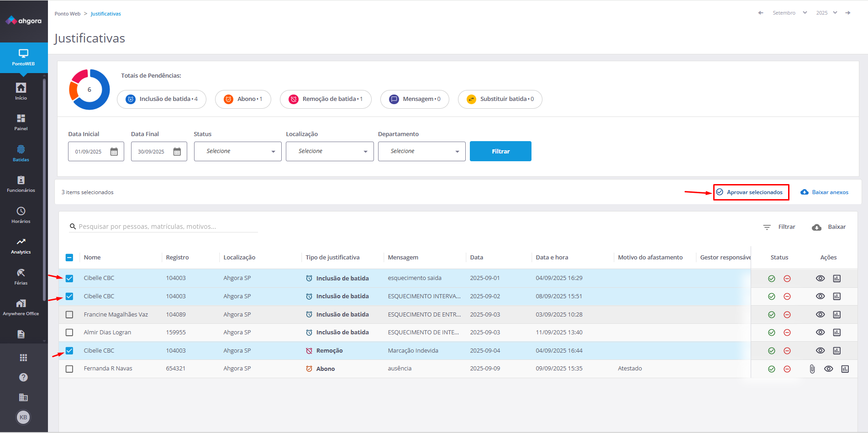
Task: View details eye icon for Cibelle CBC Remoção row
Action: pyautogui.click(x=820, y=351)
